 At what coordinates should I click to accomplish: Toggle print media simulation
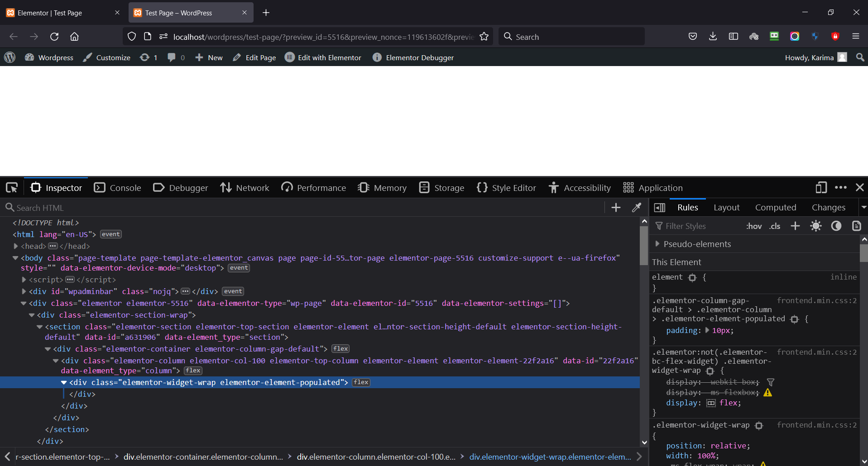point(856,226)
